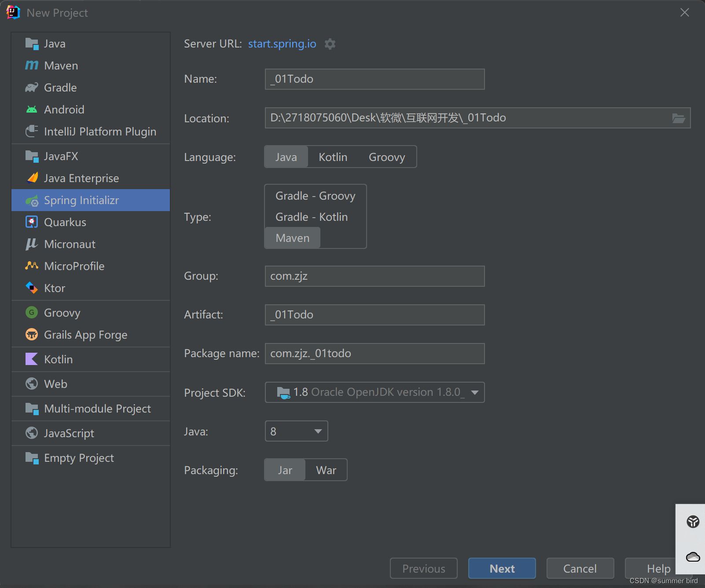Select Java Enterprise project generator

(x=91, y=178)
